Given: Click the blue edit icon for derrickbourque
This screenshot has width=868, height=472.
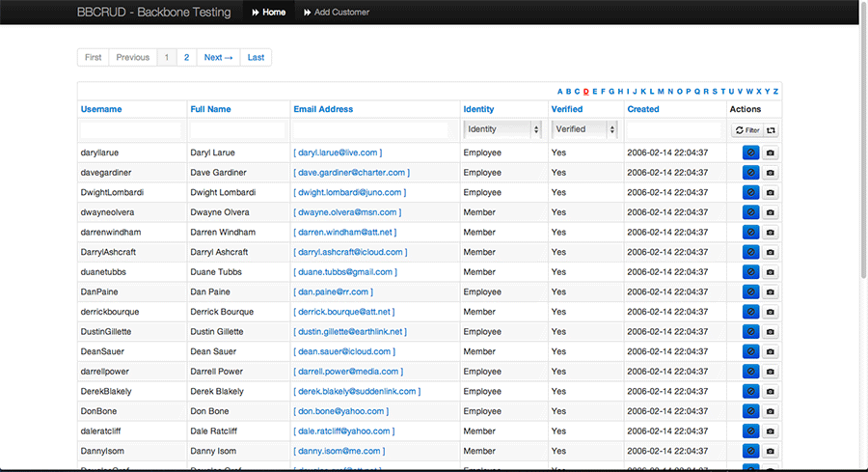Looking at the screenshot, I should (x=750, y=312).
